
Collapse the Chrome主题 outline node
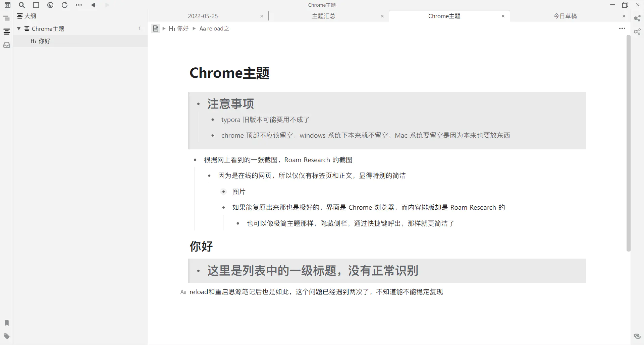click(x=19, y=29)
